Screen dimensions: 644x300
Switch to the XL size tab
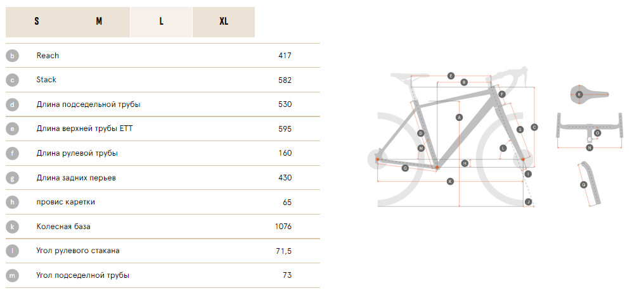click(x=224, y=22)
